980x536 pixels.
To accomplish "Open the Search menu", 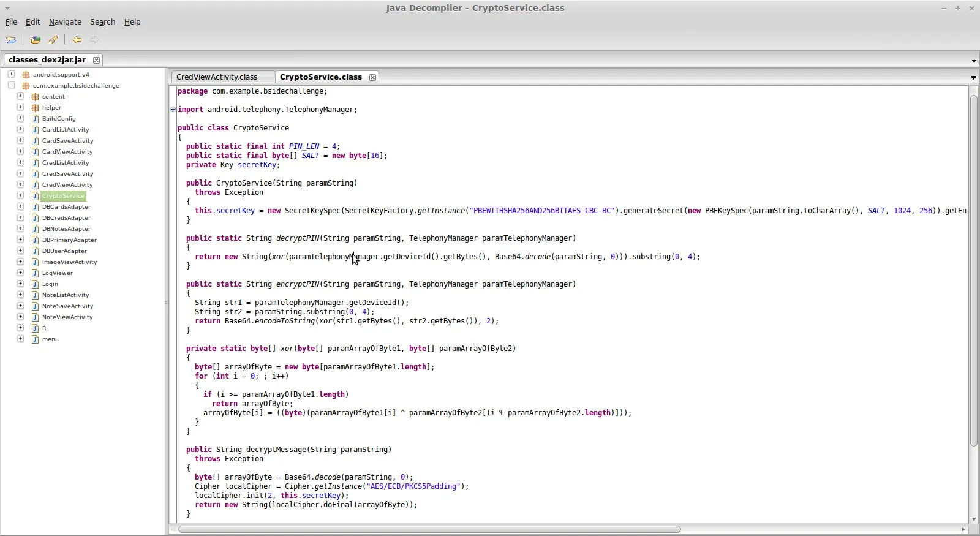I will point(102,22).
